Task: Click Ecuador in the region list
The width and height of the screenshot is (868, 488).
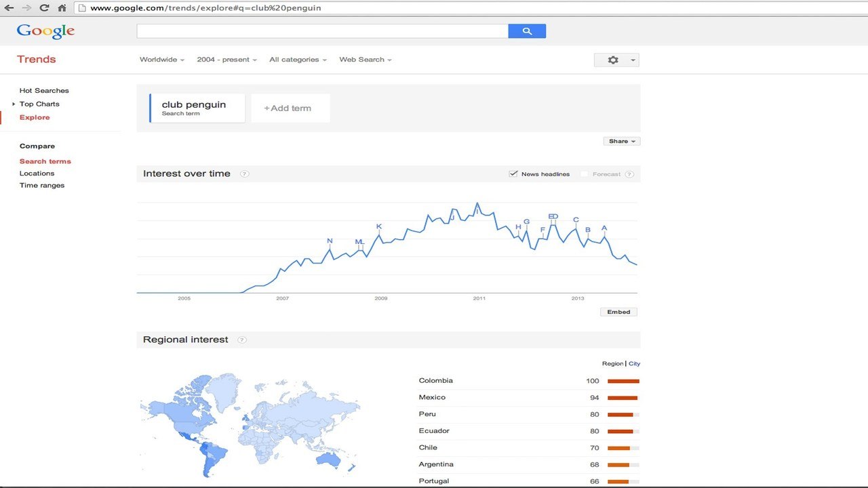Action: 435,431
